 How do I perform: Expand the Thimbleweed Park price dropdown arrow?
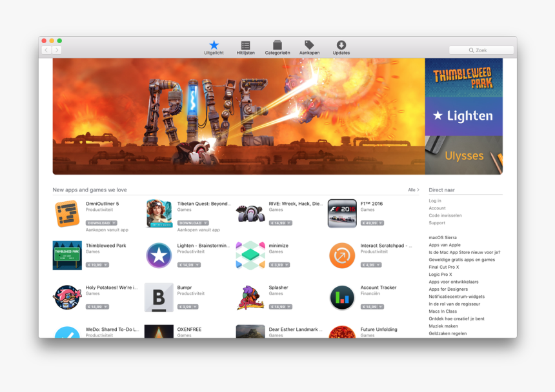tap(105, 263)
